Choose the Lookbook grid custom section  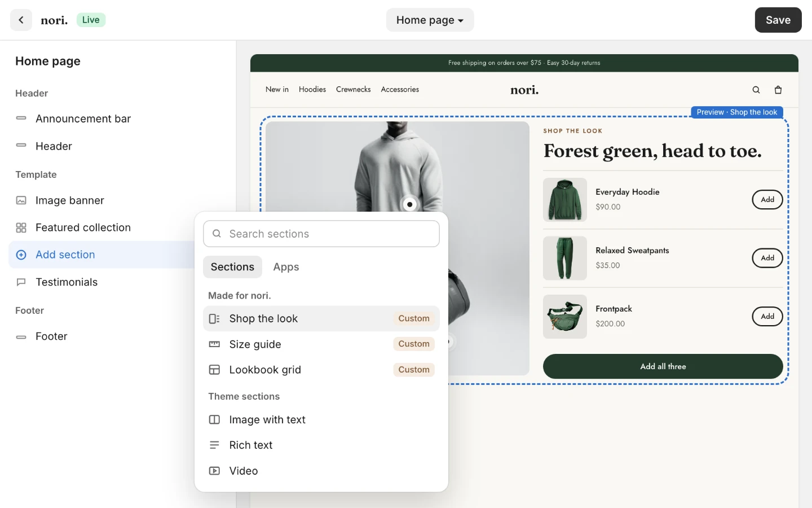(321, 370)
